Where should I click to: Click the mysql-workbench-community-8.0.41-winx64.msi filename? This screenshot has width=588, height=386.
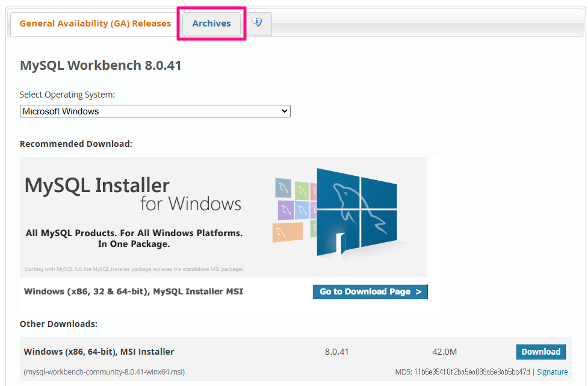coord(104,372)
